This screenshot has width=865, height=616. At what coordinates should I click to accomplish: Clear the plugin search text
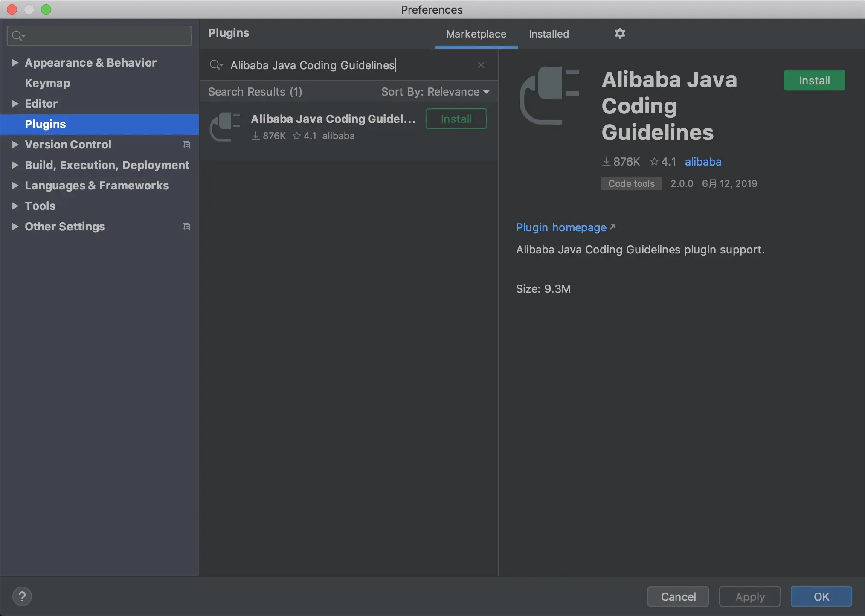pos(481,65)
